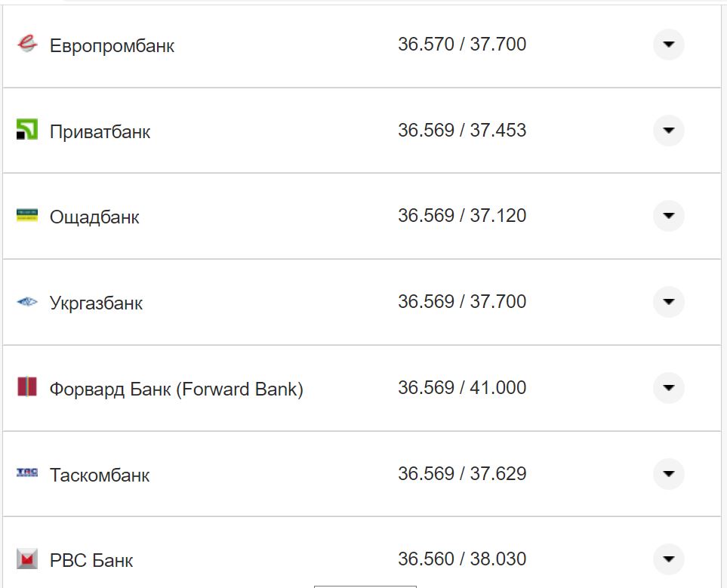Image resolution: width=727 pixels, height=588 pixels.
Task: Expand the Европромбанк rate details
Action: tap(667, 44)
